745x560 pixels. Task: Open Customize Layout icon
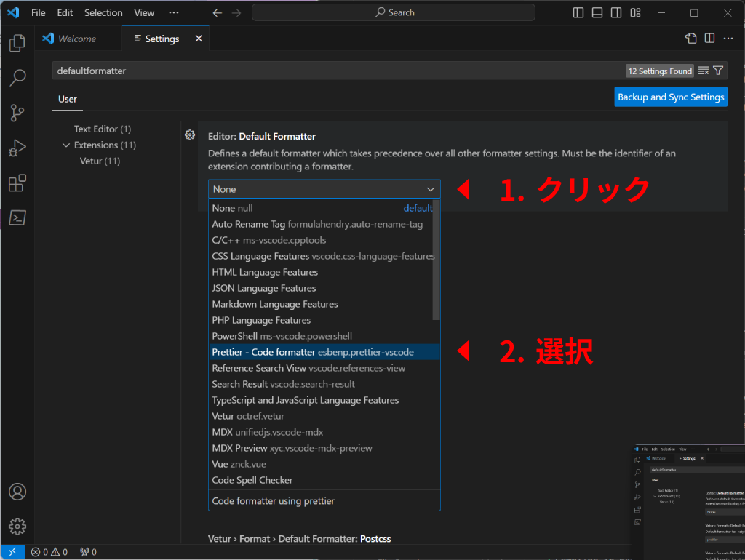(x=636, y=13)
